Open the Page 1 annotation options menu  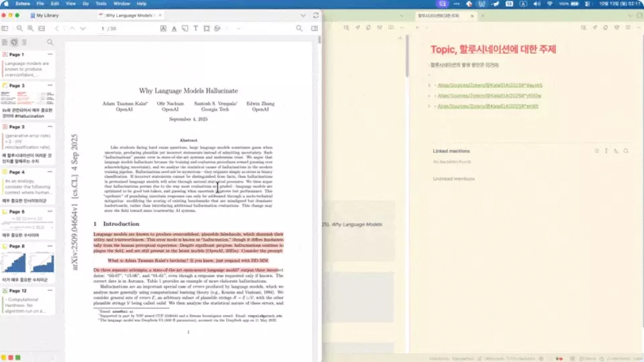point(50,54)
